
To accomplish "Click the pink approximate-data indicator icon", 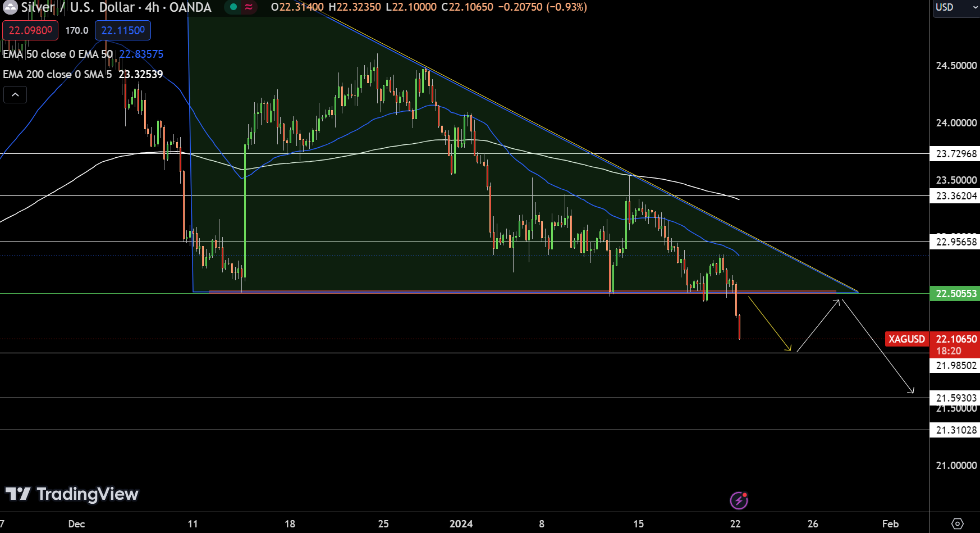I will click(249, 7).
